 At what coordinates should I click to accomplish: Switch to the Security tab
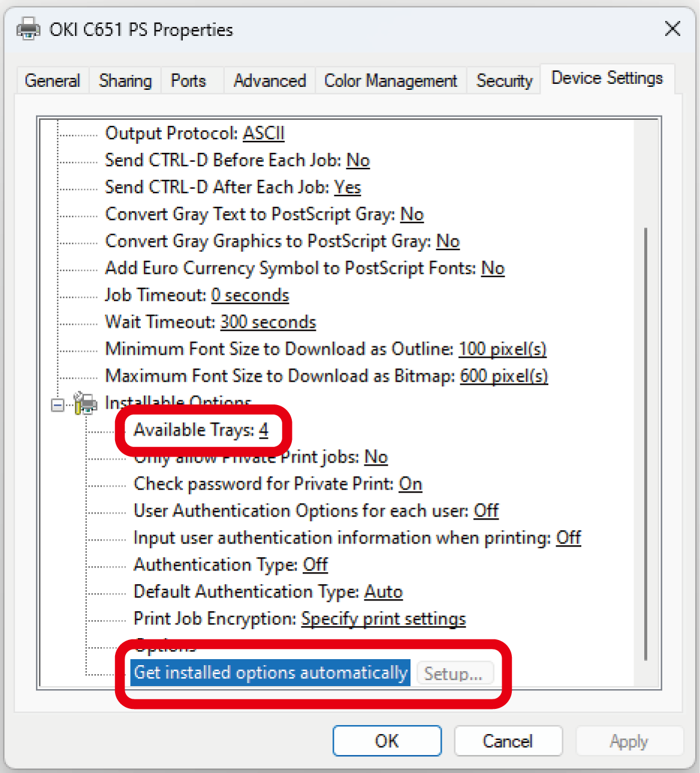(504, 81)
